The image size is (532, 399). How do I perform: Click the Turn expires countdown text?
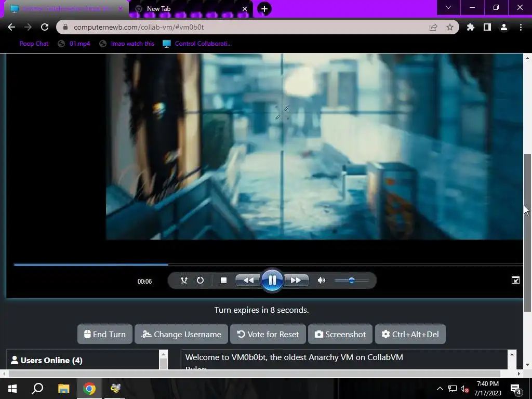pos(262,310)
